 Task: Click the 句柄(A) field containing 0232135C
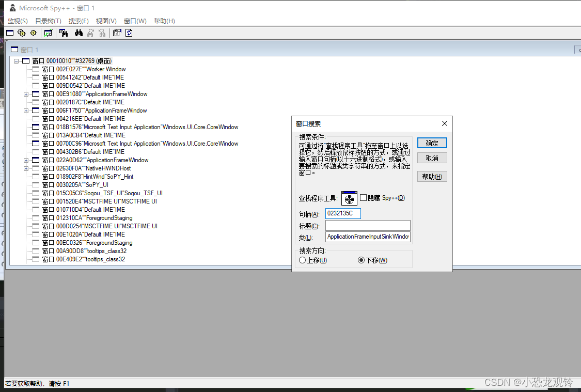tap(343, 213)
